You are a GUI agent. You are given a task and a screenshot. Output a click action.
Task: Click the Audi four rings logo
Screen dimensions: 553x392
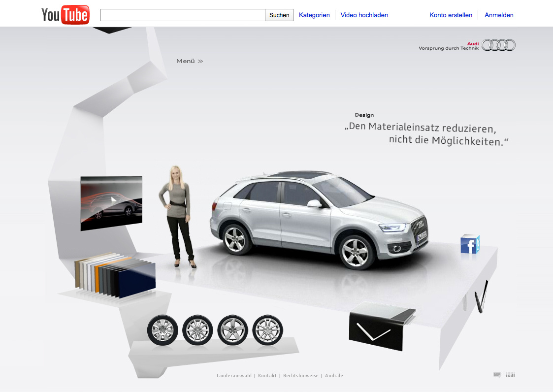click(498, 45)
